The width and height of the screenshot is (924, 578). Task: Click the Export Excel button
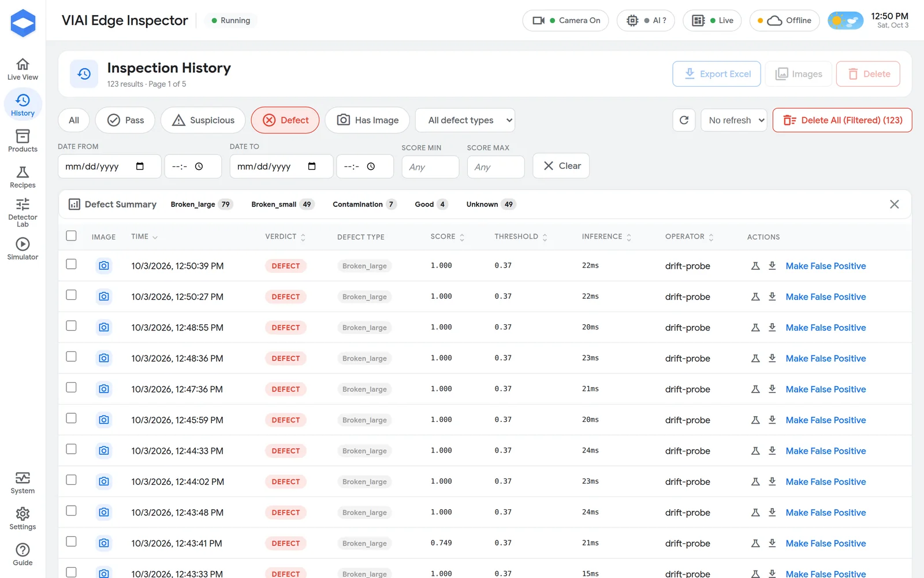(717, 74)
